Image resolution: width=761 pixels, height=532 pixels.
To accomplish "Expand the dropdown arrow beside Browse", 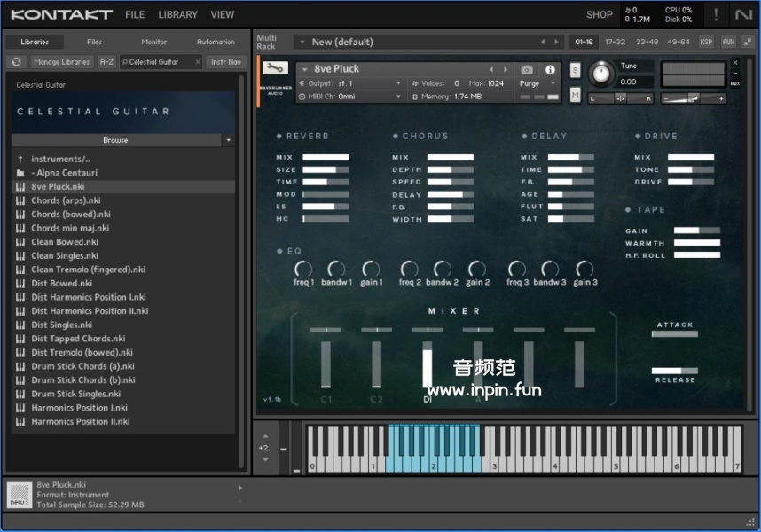I will click(x=228, y=140).
